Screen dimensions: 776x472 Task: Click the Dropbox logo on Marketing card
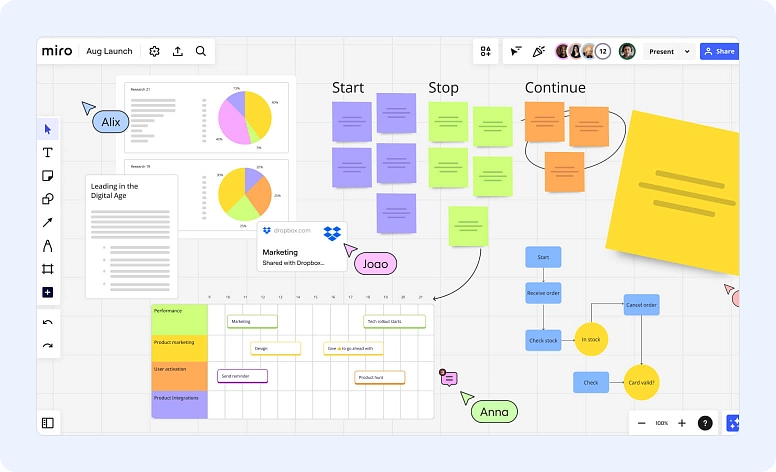tap(332, 233)
